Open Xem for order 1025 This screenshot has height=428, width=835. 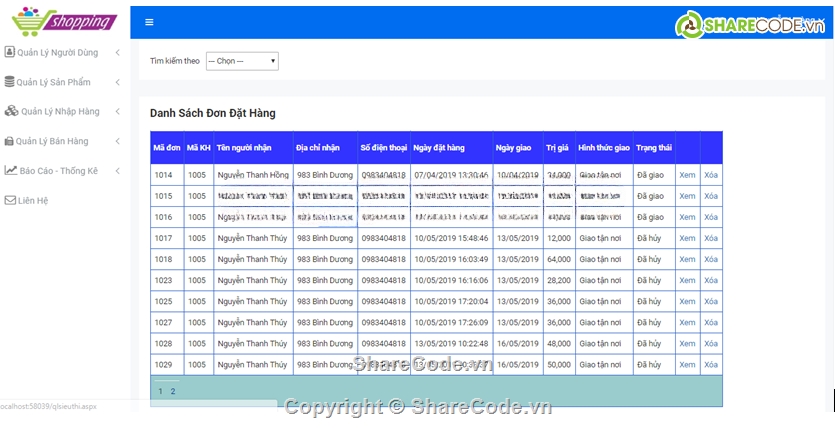click(687, 301)
